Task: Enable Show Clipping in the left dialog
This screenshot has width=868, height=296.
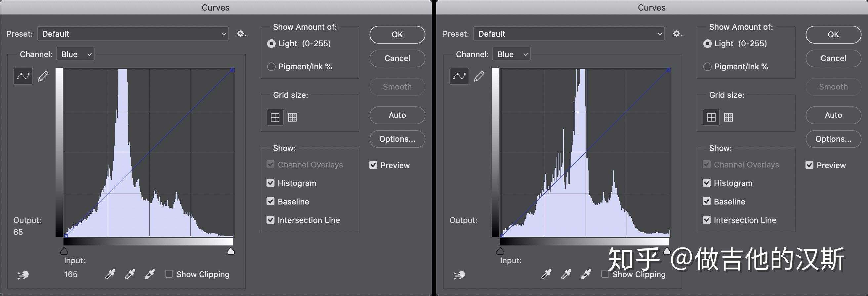Action: tap(169, 274)
